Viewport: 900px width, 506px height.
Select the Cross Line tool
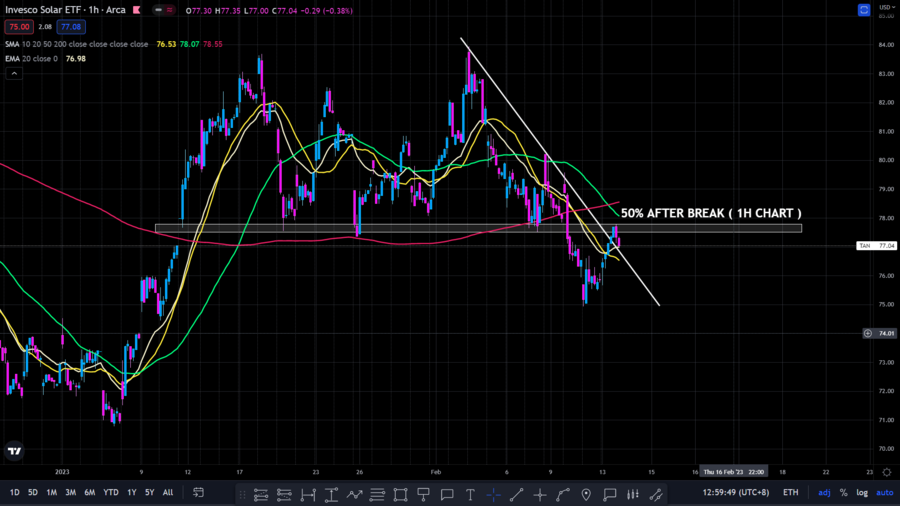coord(540,495)
